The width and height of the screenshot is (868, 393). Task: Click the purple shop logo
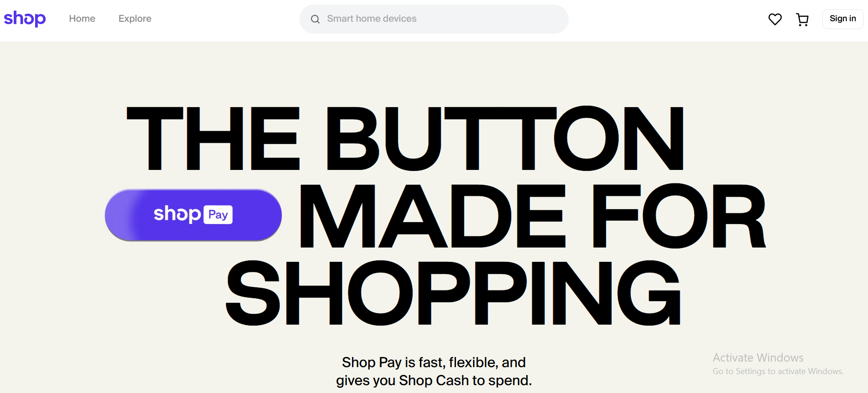tap(25, 19)
